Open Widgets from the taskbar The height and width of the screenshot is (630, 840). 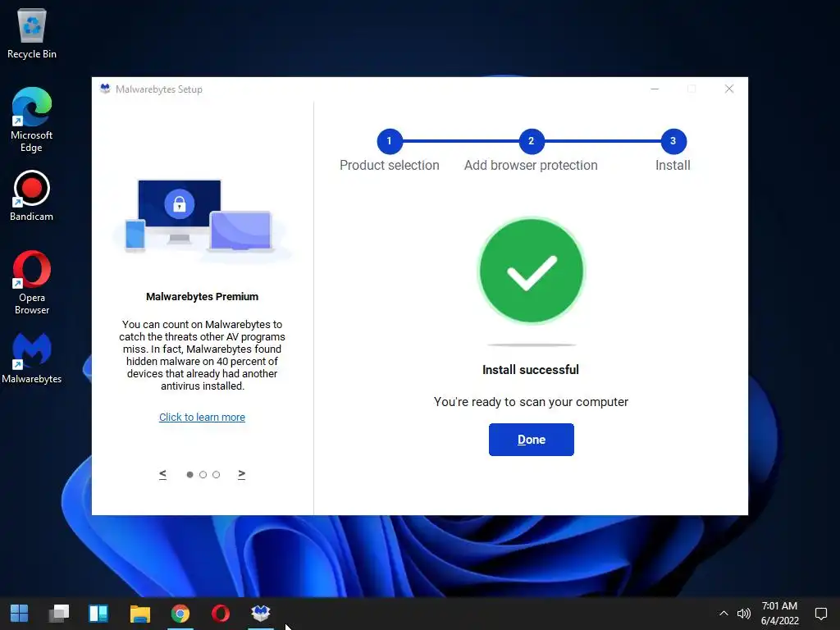coord(98,614)
